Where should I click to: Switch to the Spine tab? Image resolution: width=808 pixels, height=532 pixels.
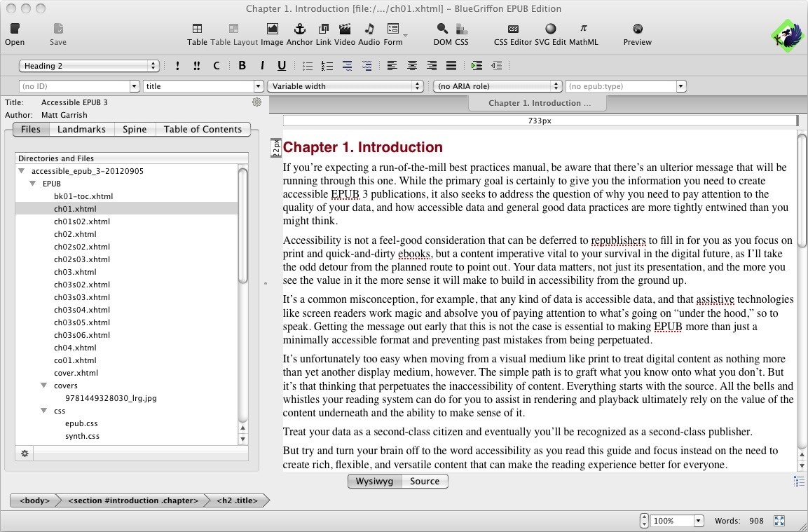click(135, 130)
